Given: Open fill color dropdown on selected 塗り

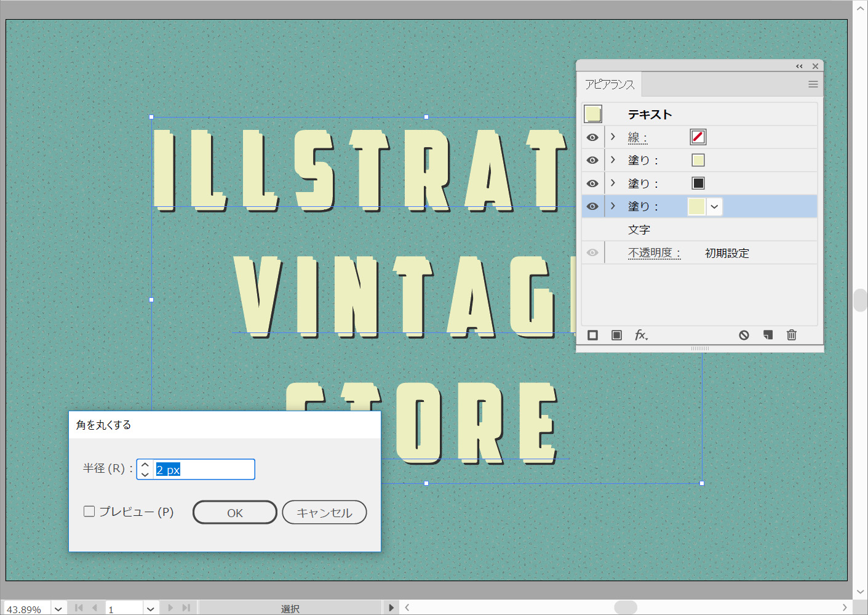Looking at the screenshot, I should click(714, 207).
